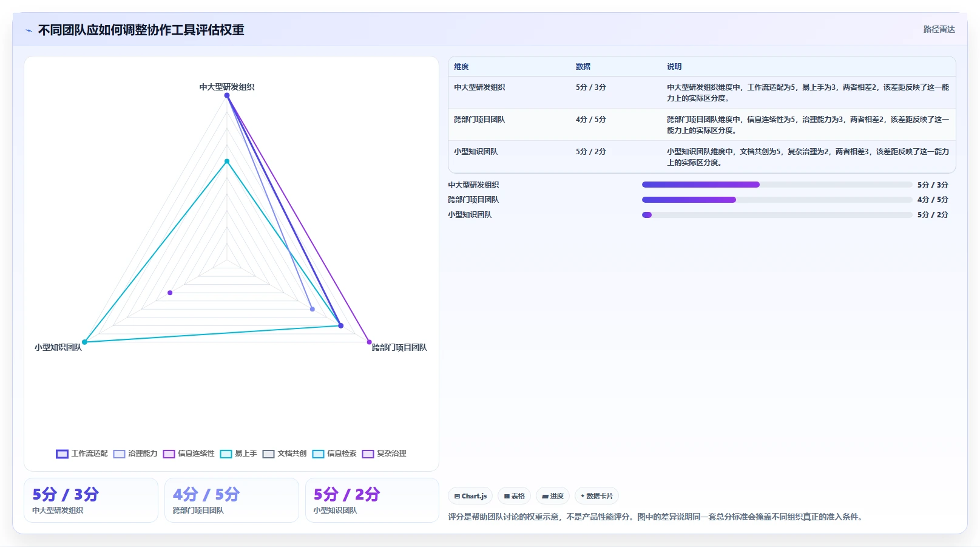Click the 路径雷达 label
Screen dimensions: 980x547
[939, 29]
